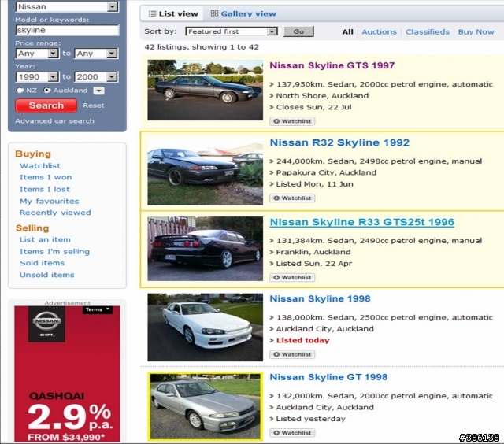The width and height of the screenshot is (504, 444).
Task: Open Unsold items
Action: click(x=47, y=275)
